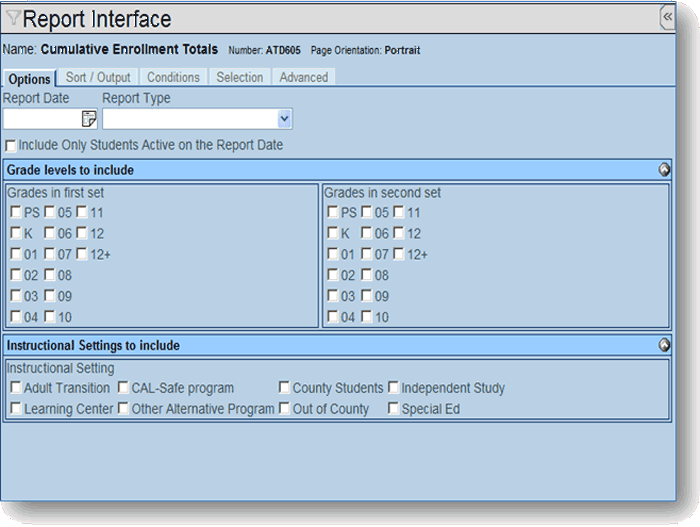Check PS in Grades in second set

[333, 212]
